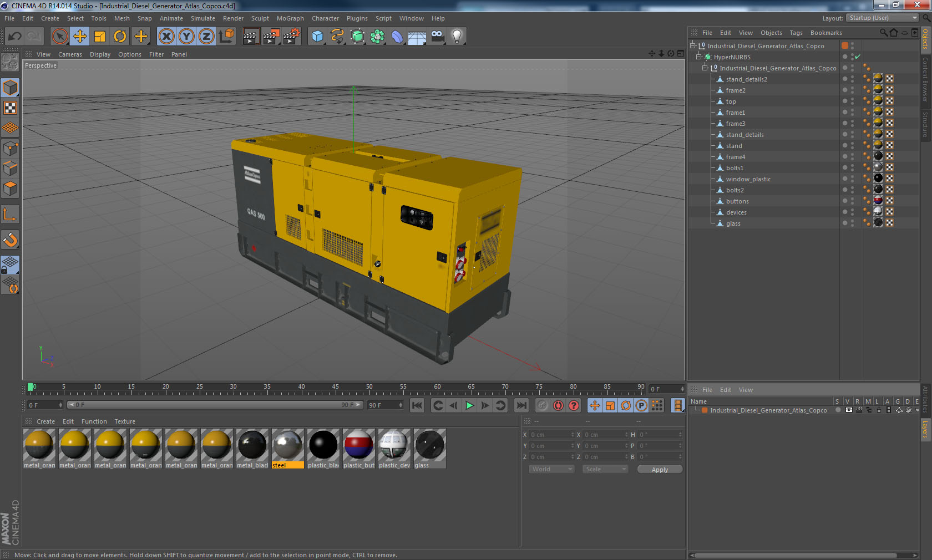
Task: Toggle HyperNURBS enable checkmark
Action: pyautogui.click(x=858, y=57)
